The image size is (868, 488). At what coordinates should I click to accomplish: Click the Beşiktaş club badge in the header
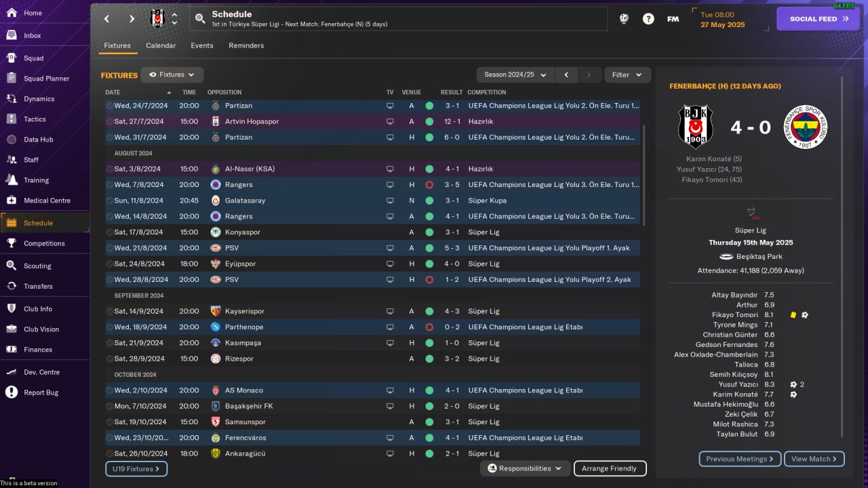[x=157, y=19]
